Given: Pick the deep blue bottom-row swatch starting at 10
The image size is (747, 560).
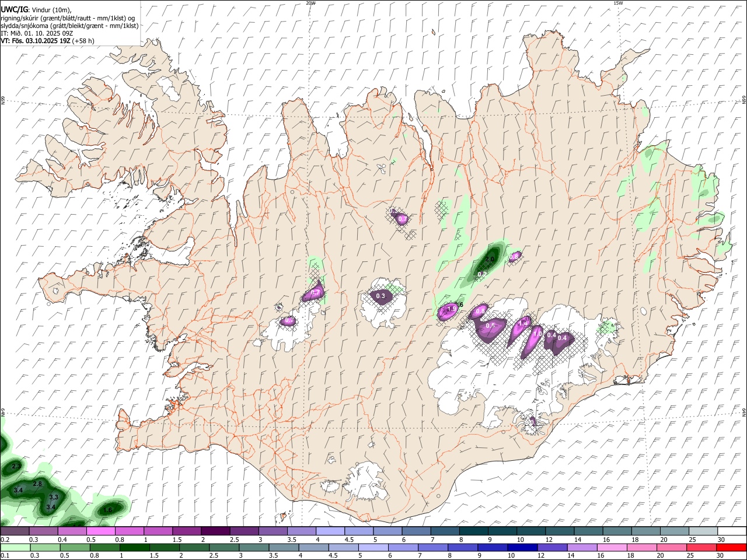Looking at the screenshot, I should point(522,547).
